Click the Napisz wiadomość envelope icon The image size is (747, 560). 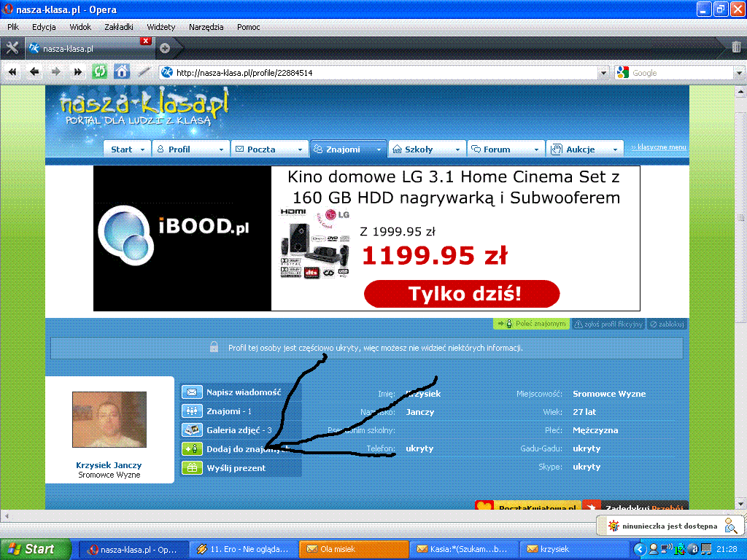point(192,392)
